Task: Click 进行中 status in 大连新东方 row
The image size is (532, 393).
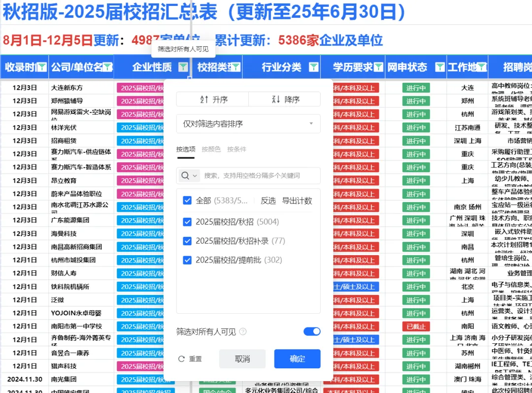Action: [x=416, y=88]
